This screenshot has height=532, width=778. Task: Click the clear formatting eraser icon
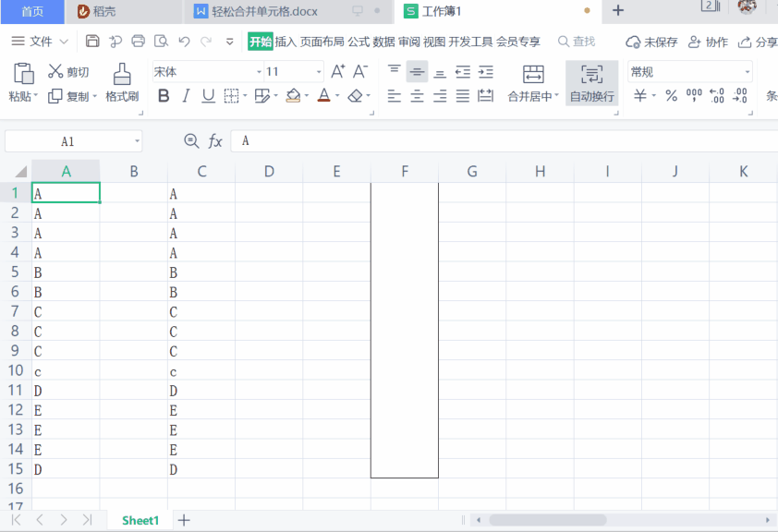tap(355, 96)
